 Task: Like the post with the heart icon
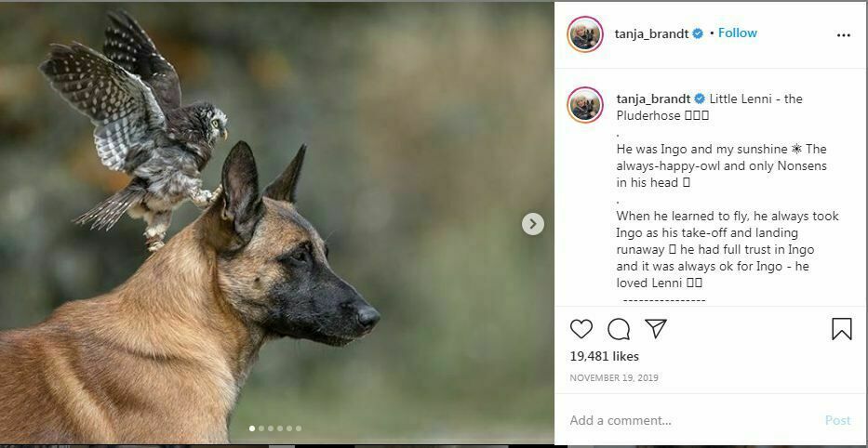pos(581,329)
